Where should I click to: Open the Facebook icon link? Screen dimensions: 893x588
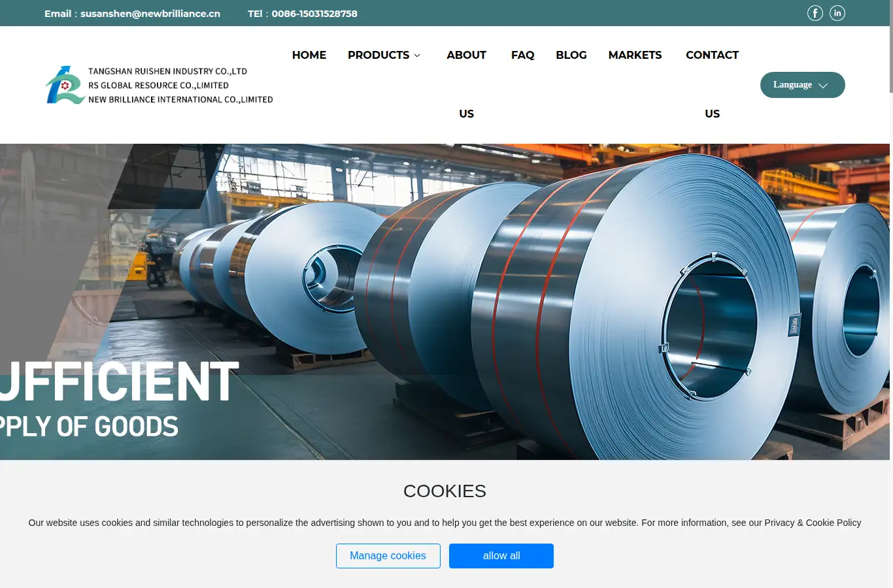tap(815, 13)
